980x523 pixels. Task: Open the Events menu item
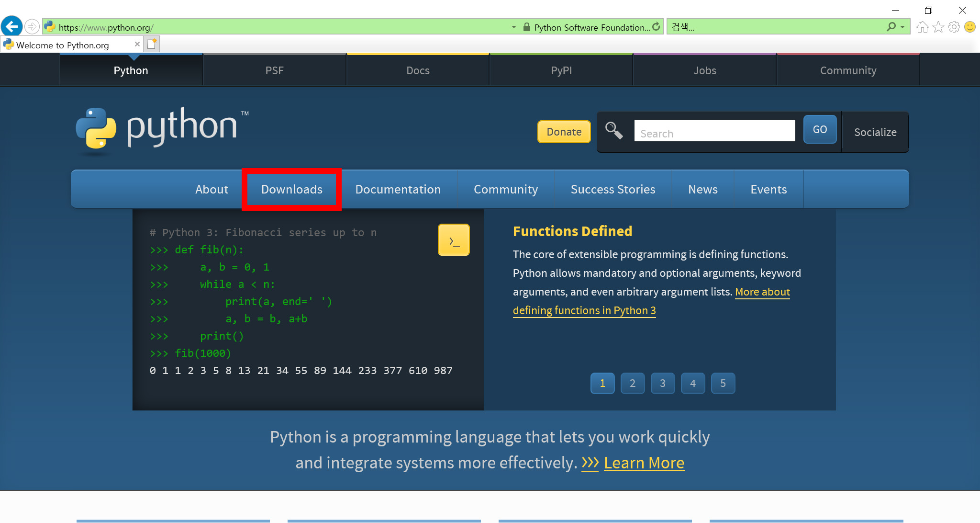(768, 189)
